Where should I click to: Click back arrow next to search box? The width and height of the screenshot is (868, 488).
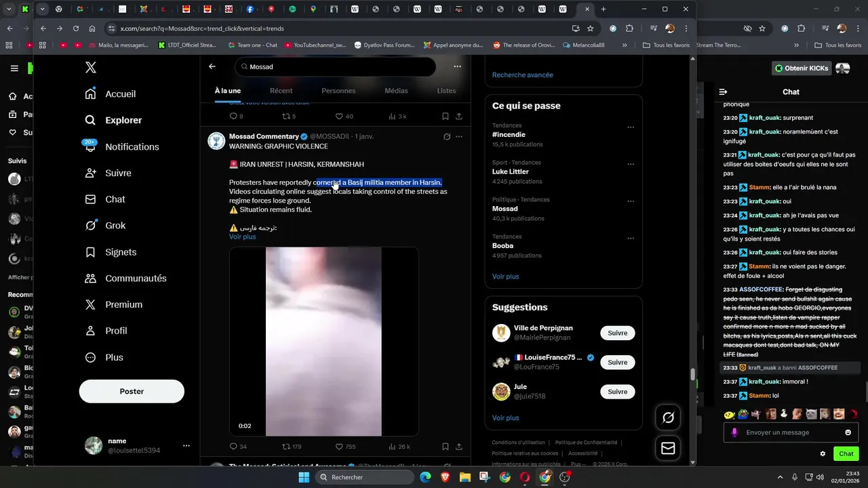pyautogui.click(x=212, y=66)
